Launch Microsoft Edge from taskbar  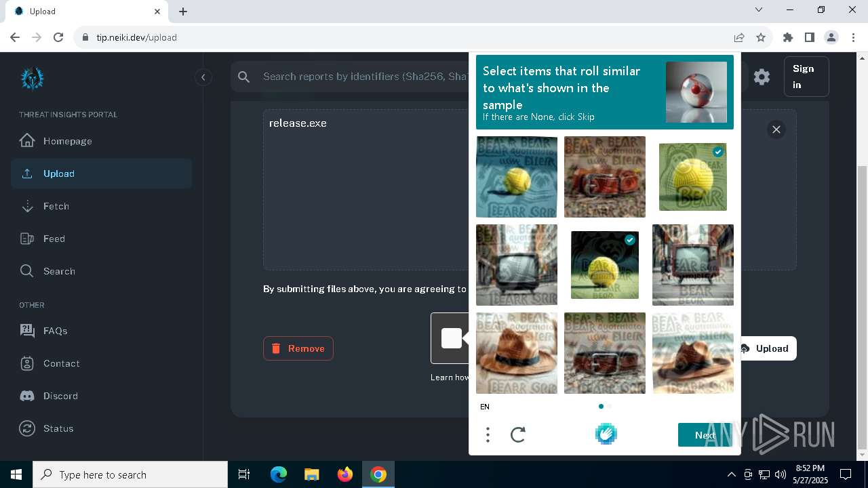coord(279,474)
